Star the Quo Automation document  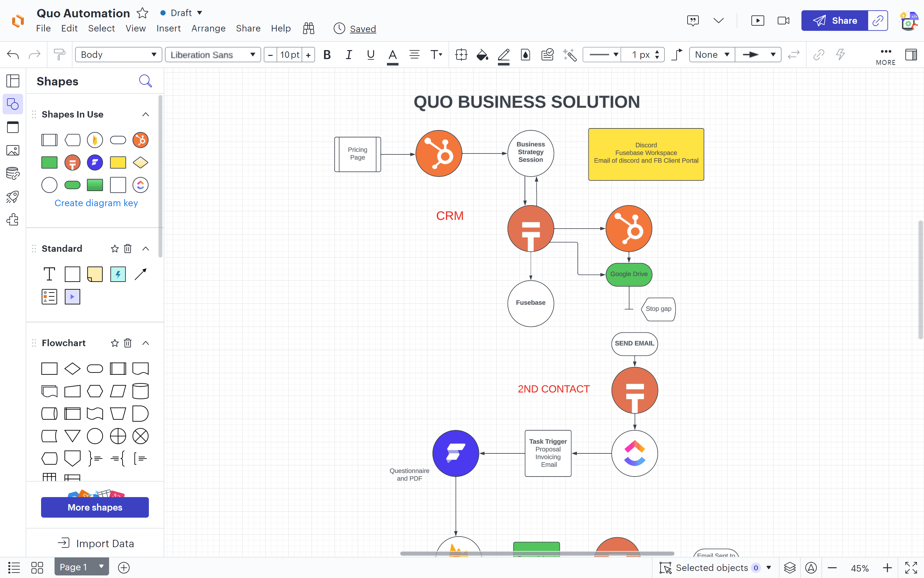pos(142,13)
